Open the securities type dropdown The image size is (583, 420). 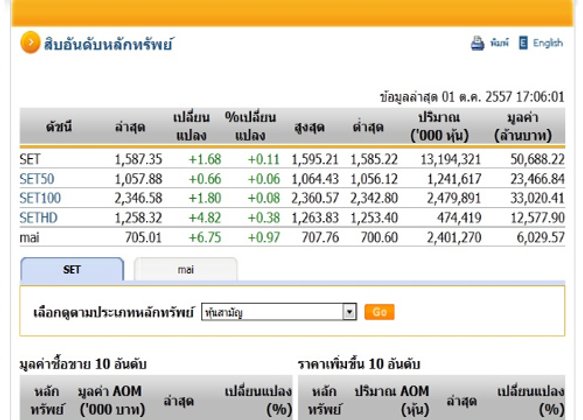coord(279,312)
